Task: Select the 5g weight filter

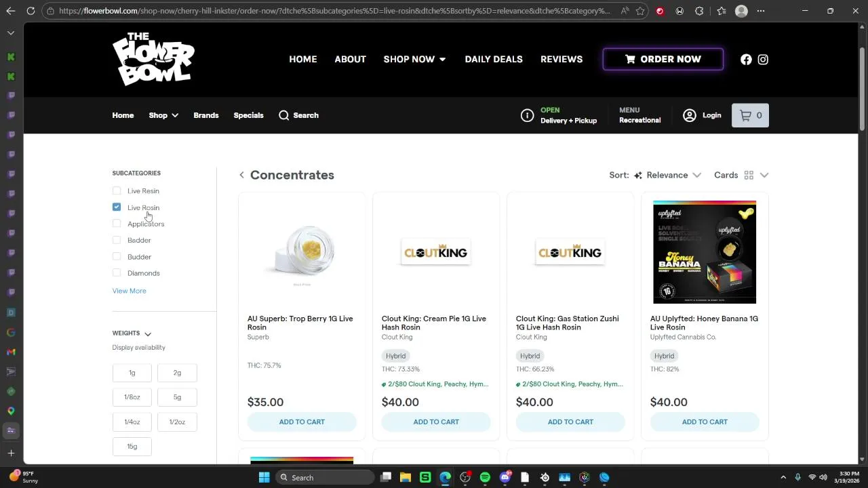Action: click(x=177, y=397)
